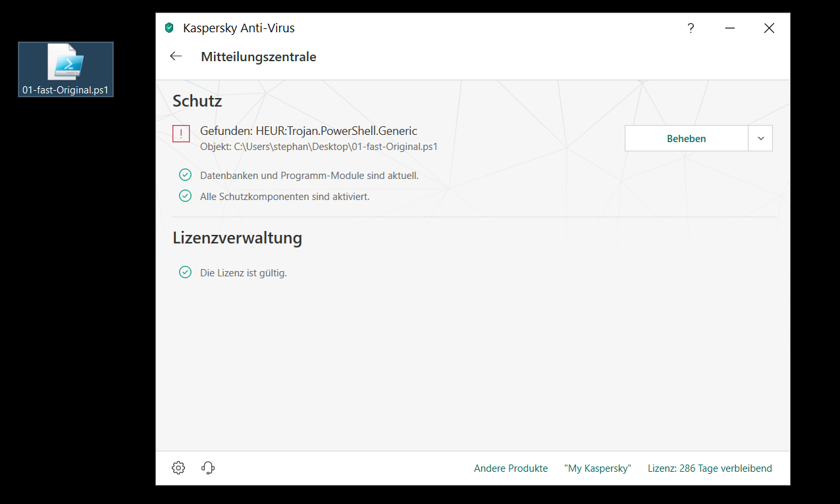Close the Kaspersky Anti-Virus window
This screenshot has width=840, height=504.
click(769, 28)
